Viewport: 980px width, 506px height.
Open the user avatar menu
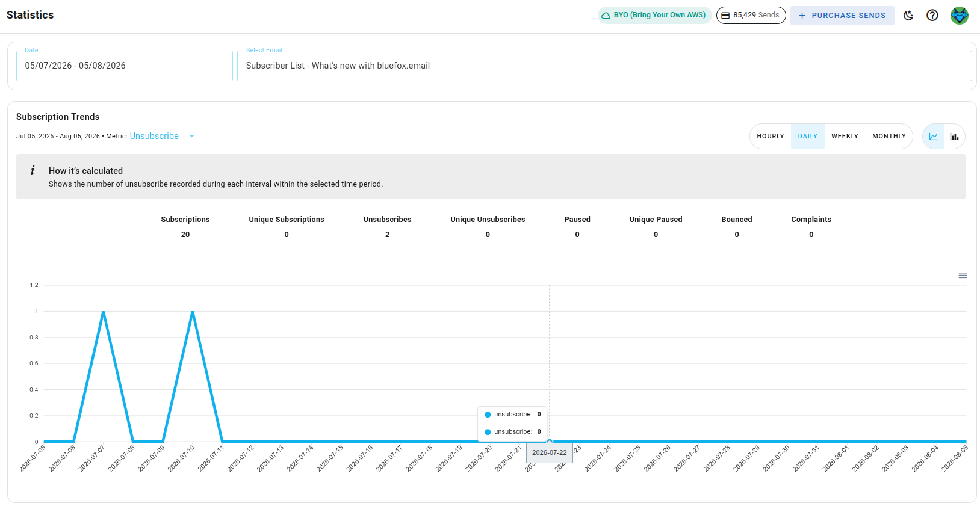pos(960,16)
